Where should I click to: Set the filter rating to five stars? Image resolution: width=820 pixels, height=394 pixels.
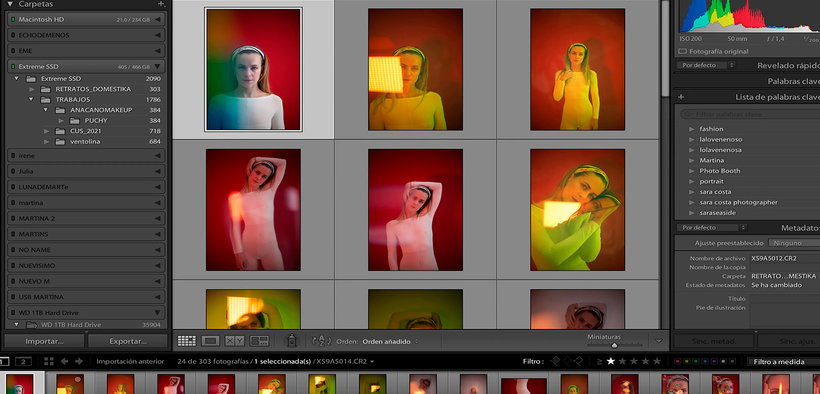click(657, 361)
